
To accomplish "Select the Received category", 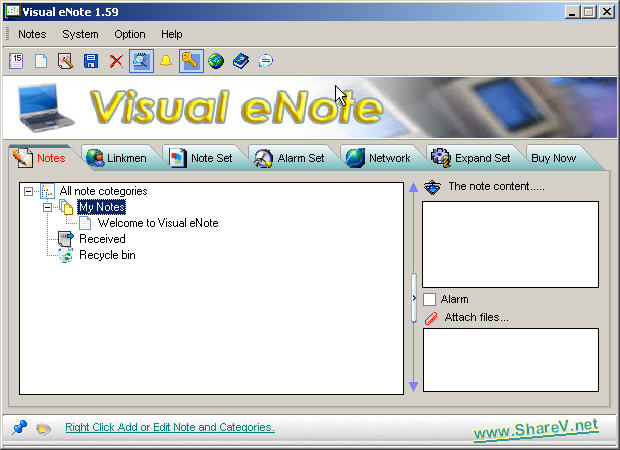I will pos(102,239).
